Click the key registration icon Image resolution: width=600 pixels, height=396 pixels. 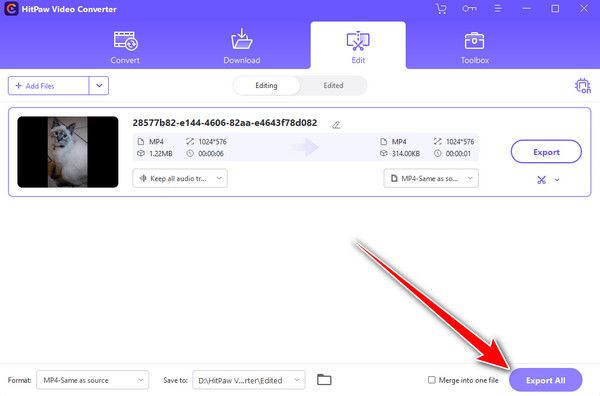469,8
